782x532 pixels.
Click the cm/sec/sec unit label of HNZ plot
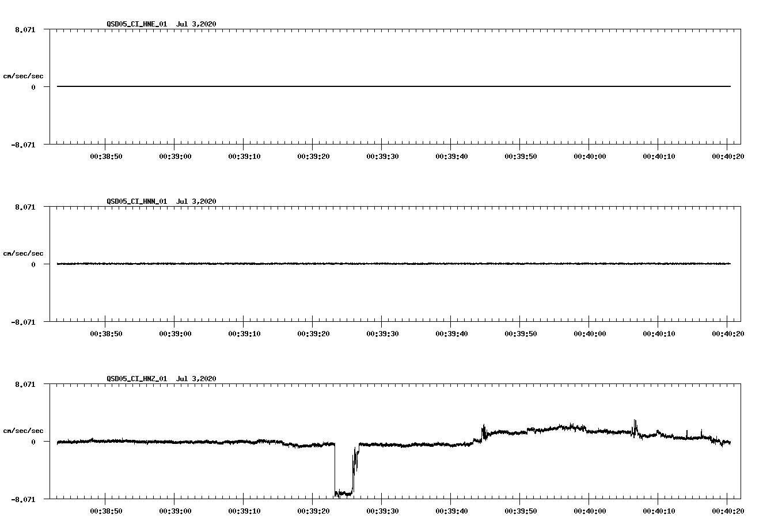pos(23,431)
